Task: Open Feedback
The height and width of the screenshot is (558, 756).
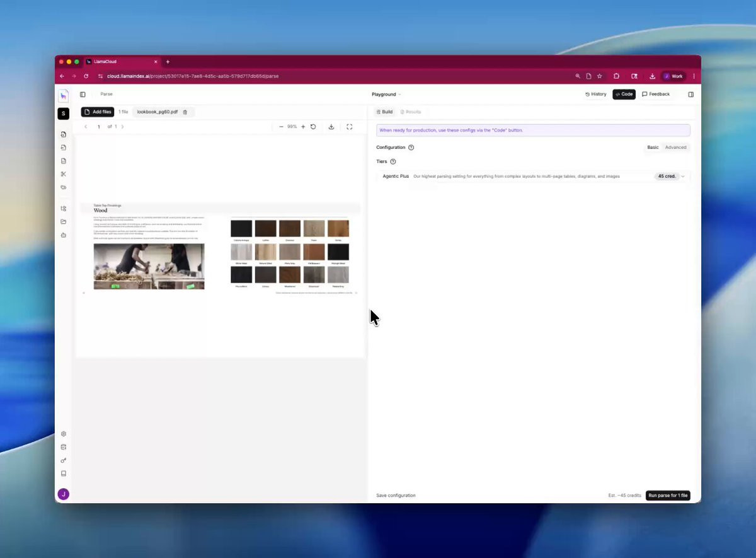Action: 656,95
